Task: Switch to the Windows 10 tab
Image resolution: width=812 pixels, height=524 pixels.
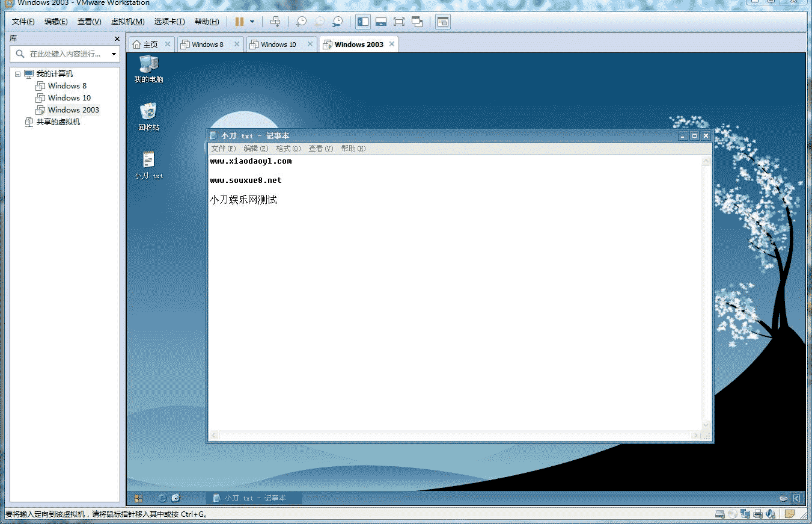Action: [x=278, y=45]
